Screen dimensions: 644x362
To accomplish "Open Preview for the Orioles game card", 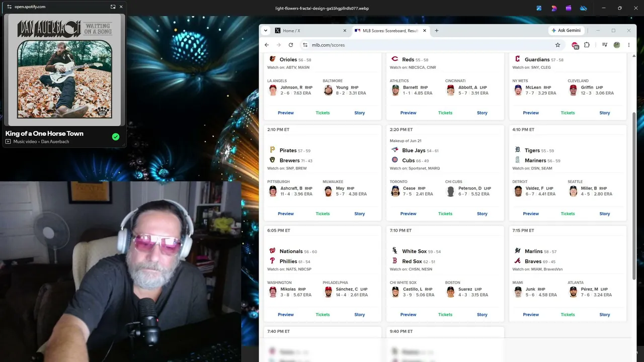I will click(x=286, y=113).
